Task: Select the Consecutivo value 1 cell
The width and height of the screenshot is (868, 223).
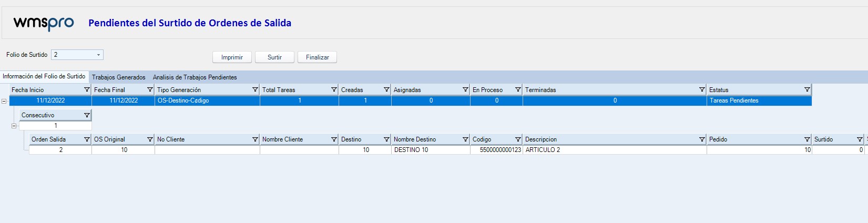Action: coord(55,126)
